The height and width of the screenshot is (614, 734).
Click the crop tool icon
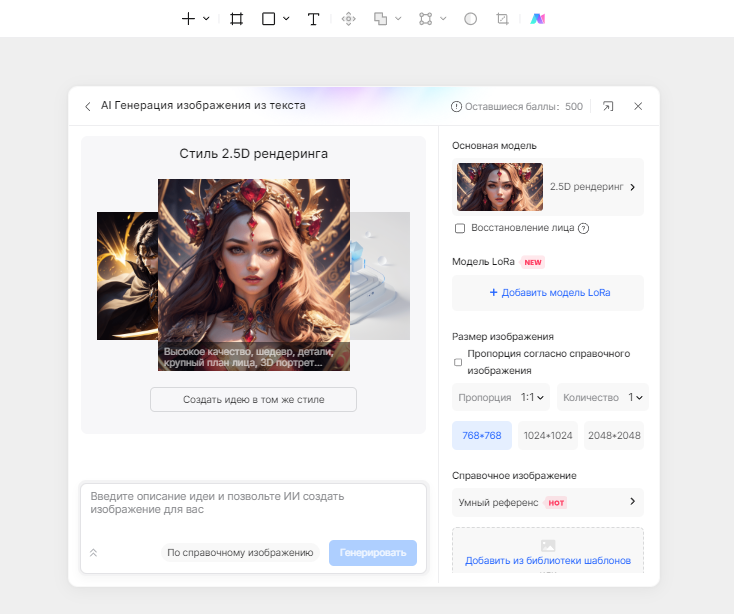502,19
